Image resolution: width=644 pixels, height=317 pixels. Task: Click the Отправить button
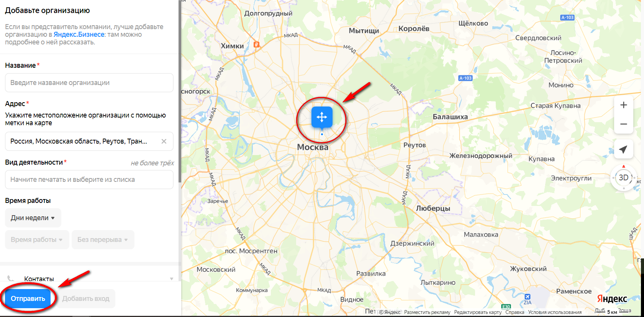28,299
